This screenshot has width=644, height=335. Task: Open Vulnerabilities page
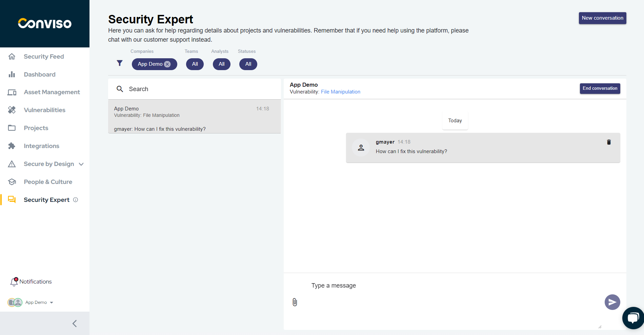[44, 110]
